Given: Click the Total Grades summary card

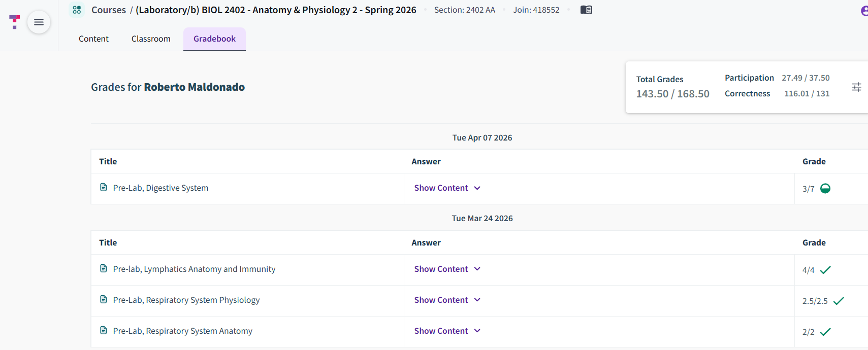Looking at the screenshot, I should (747, 87).
